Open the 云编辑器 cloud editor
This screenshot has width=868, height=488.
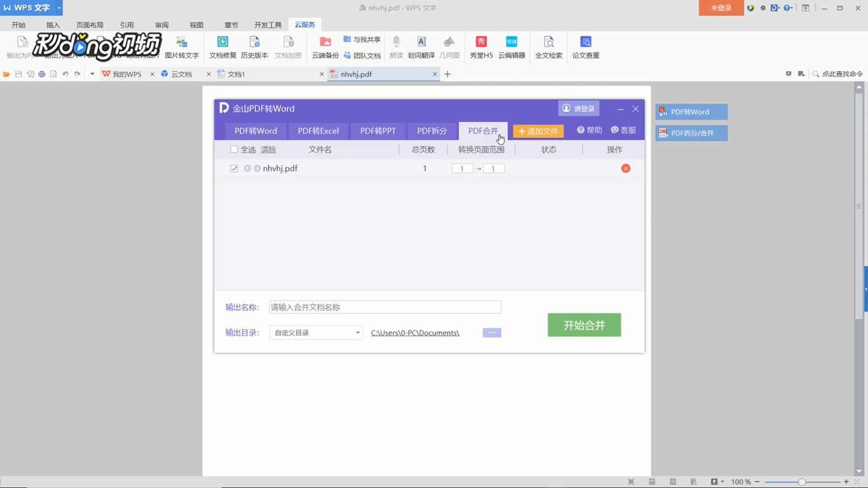512,48
